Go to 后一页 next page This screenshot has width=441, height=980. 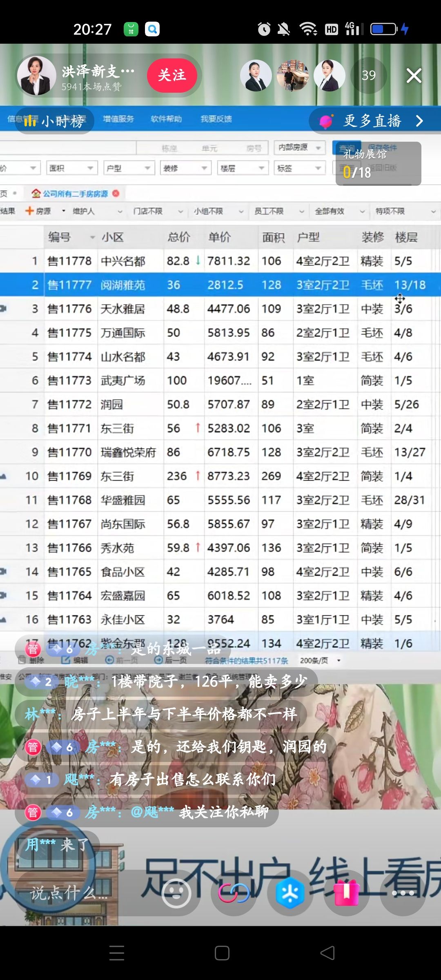point(170,660)
